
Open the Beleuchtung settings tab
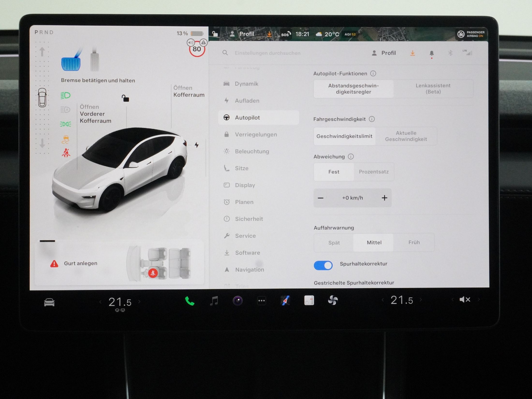click(x=252, y=151)
